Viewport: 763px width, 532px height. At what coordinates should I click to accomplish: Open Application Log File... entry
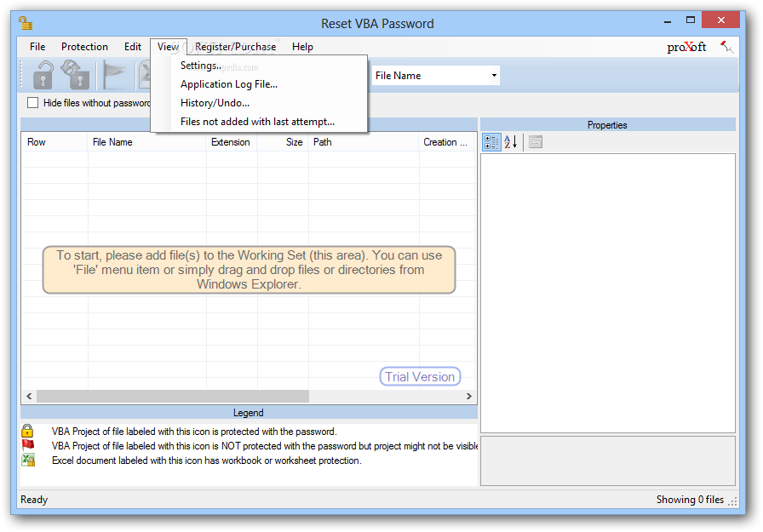pos(259,84)
